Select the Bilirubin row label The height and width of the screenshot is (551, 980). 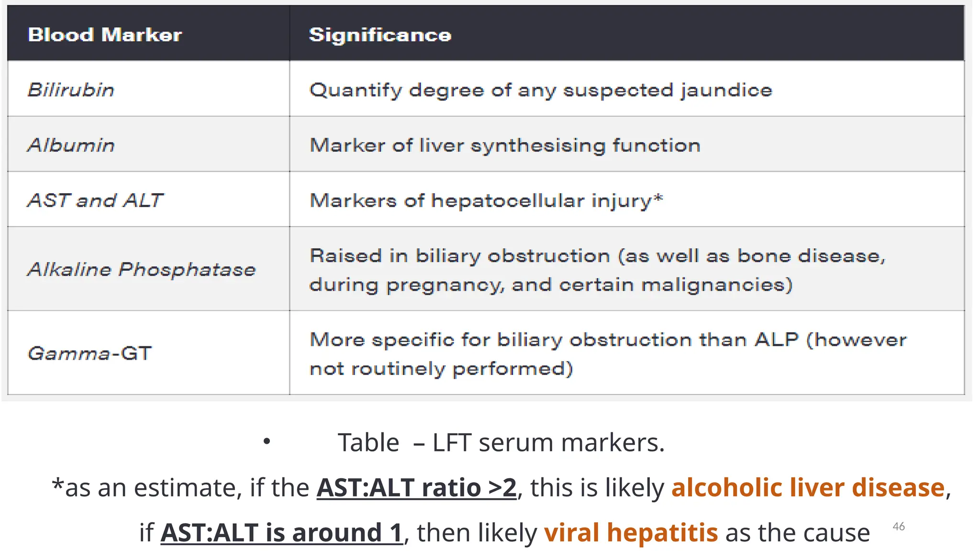pos(71,90)
